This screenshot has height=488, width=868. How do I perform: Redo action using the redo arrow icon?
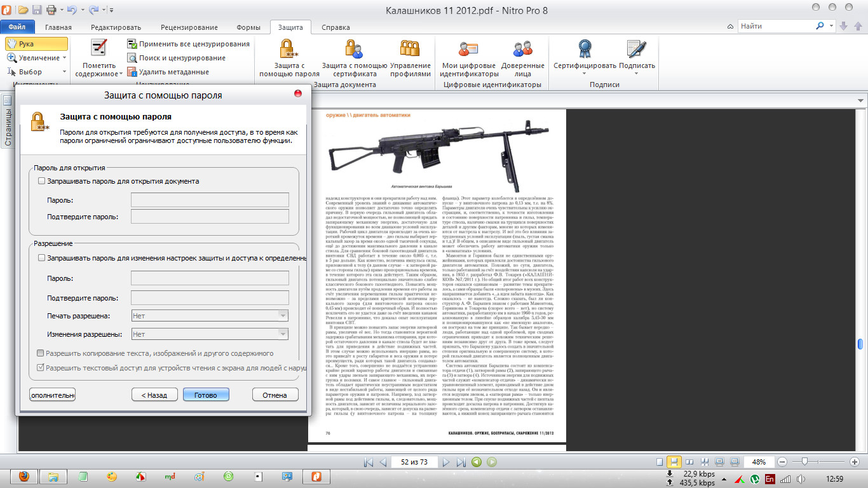click(x=94, y=10)
